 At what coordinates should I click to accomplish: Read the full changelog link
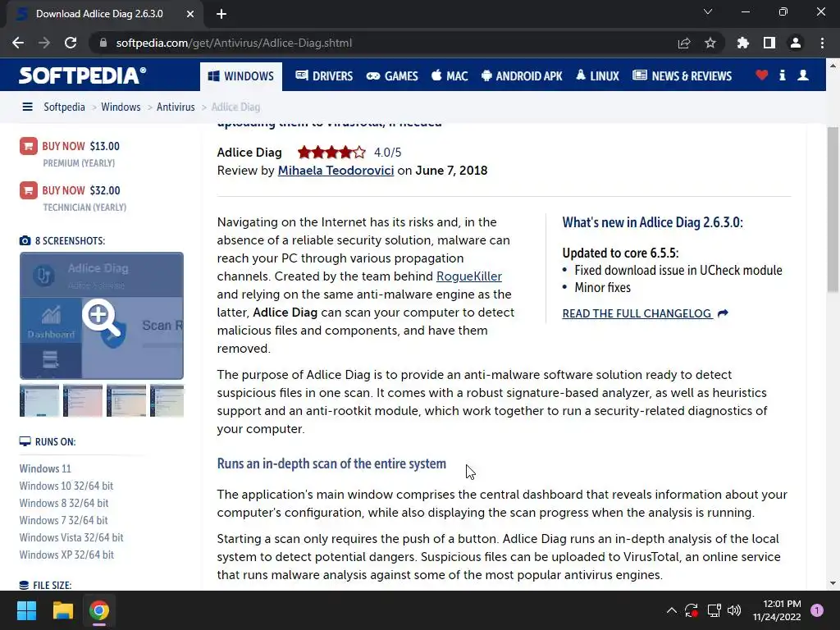coord(645,313)
